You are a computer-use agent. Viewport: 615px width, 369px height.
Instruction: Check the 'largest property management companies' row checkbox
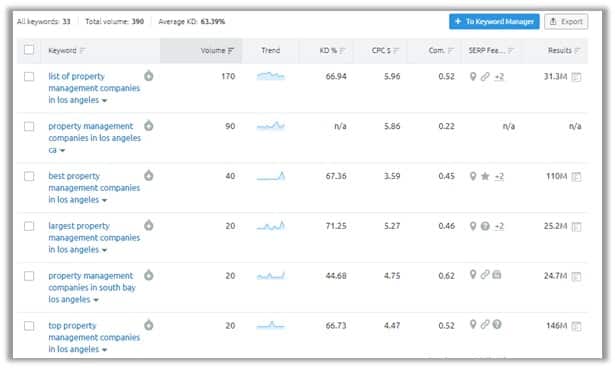point(29,226)
